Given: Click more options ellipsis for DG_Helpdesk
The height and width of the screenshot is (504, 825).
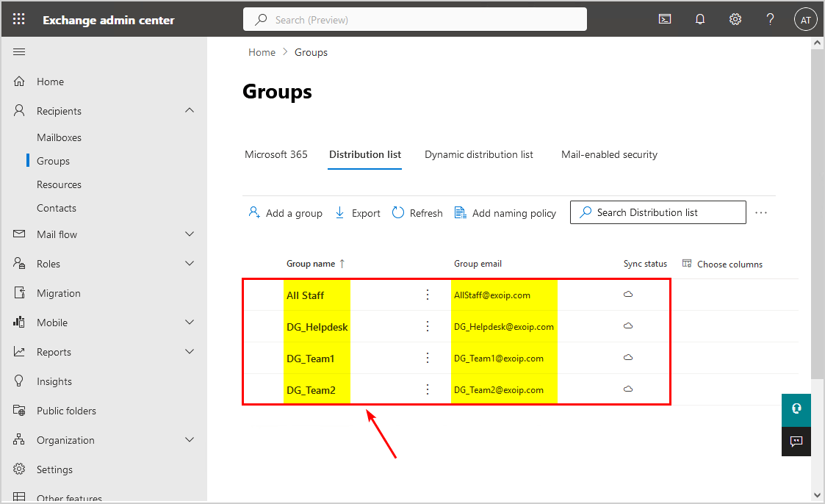Looking at the screenshot, I should point(428,326).
